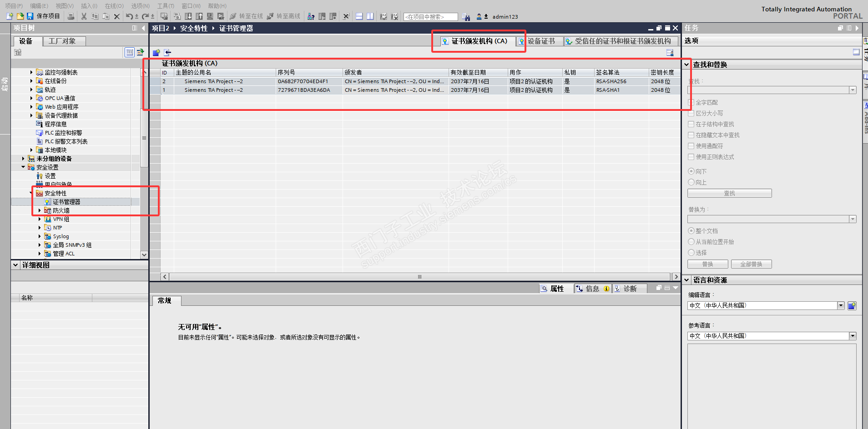The height and width of the screenshot is (429, 868).
Task: Collapse the 安全设置 tree node
Action: pos(23,167)
